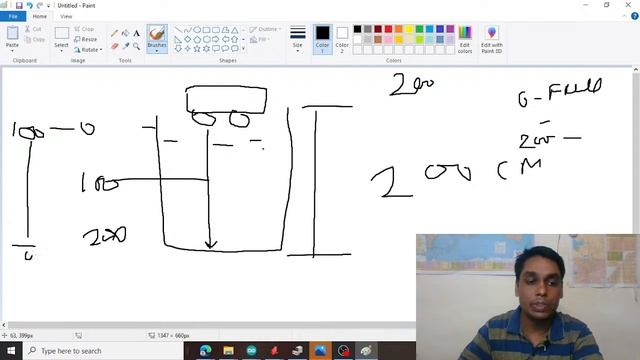Choose the Right triangle shape
The image size is (640, 360).
click(x=178, y=40)
